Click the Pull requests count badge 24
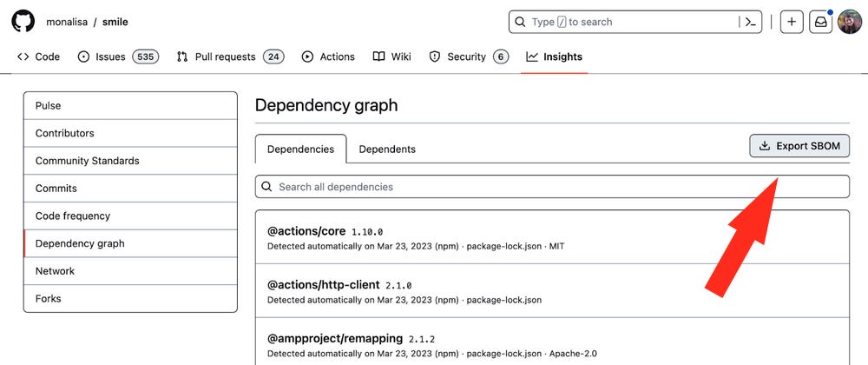868x365 pixels. (273, 56)
